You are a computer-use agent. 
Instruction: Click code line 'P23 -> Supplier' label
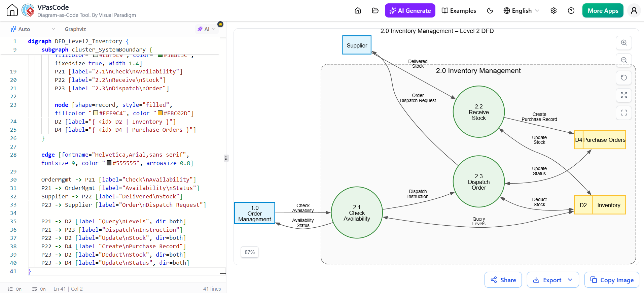(x=123, y=205)
